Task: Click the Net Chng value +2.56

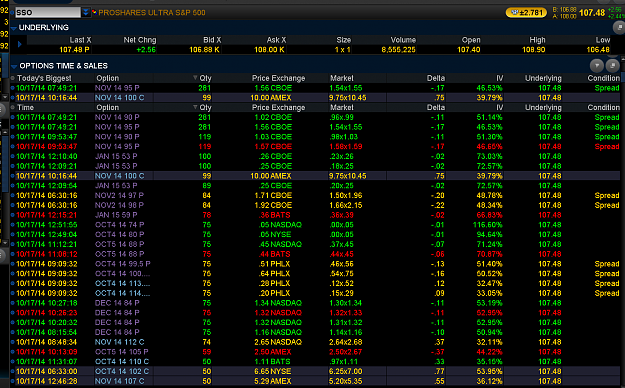Action: 146,50
